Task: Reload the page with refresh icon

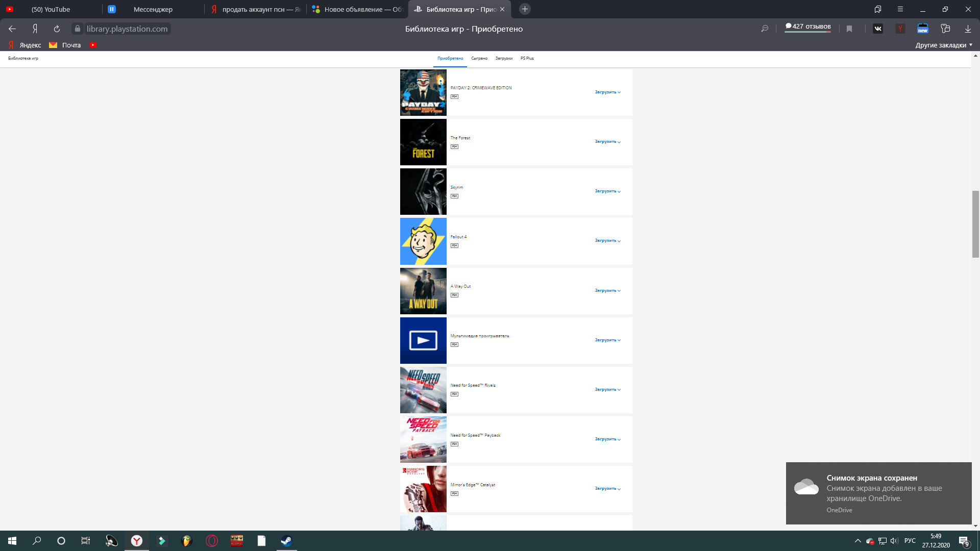Action: point(57,29)
